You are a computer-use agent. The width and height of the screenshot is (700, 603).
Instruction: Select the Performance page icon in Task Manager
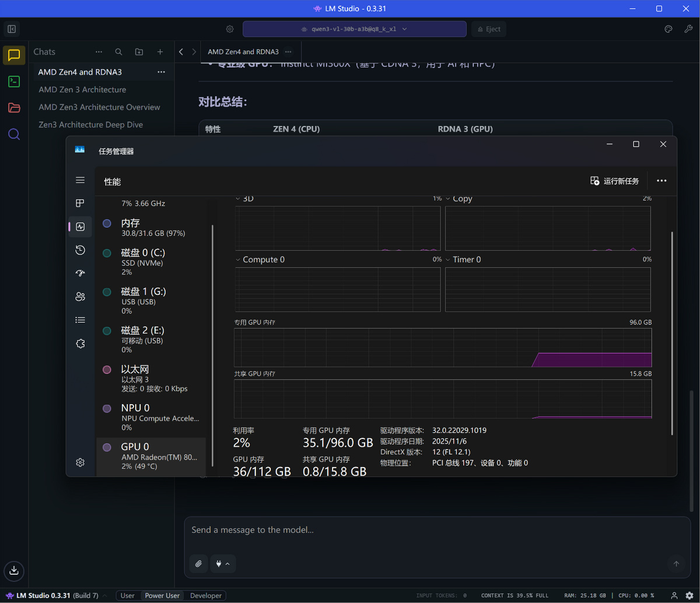80,226
